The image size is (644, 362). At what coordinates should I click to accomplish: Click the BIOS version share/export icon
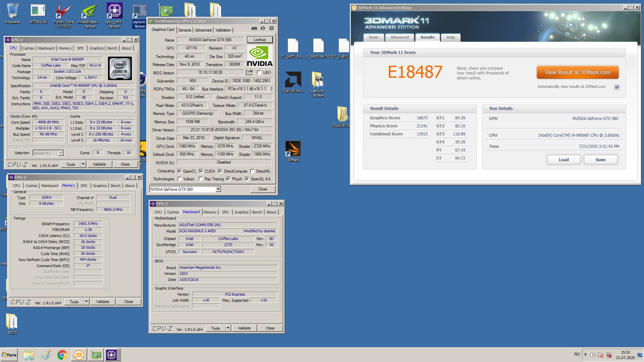(x=249, y=72)
